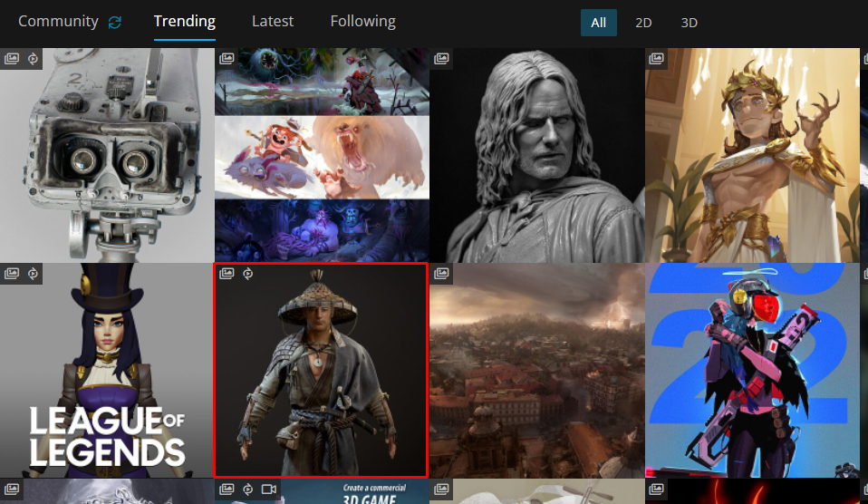Click multi-image icon on stormy city artwork
This screenshot has width=868, height=504.
tap(441, 273)
